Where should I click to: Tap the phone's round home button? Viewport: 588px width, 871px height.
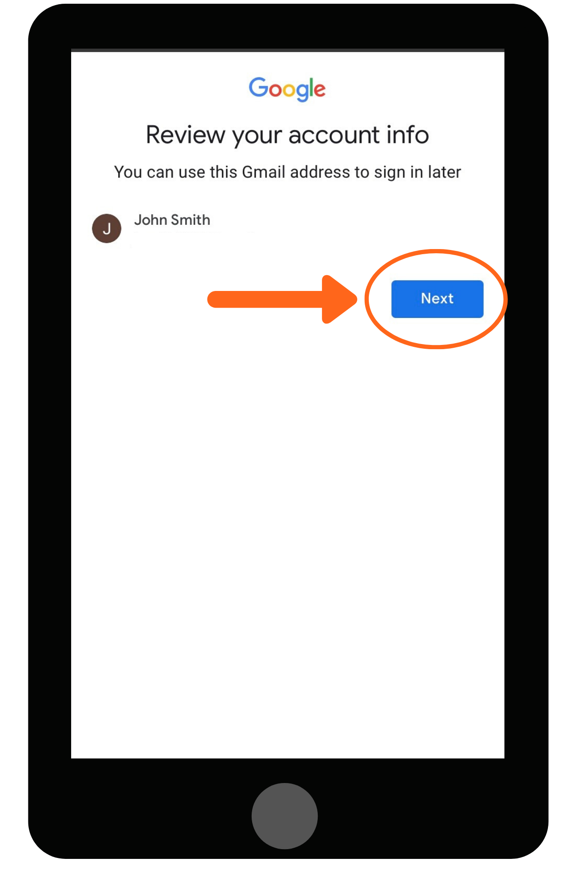pos(285,816)
